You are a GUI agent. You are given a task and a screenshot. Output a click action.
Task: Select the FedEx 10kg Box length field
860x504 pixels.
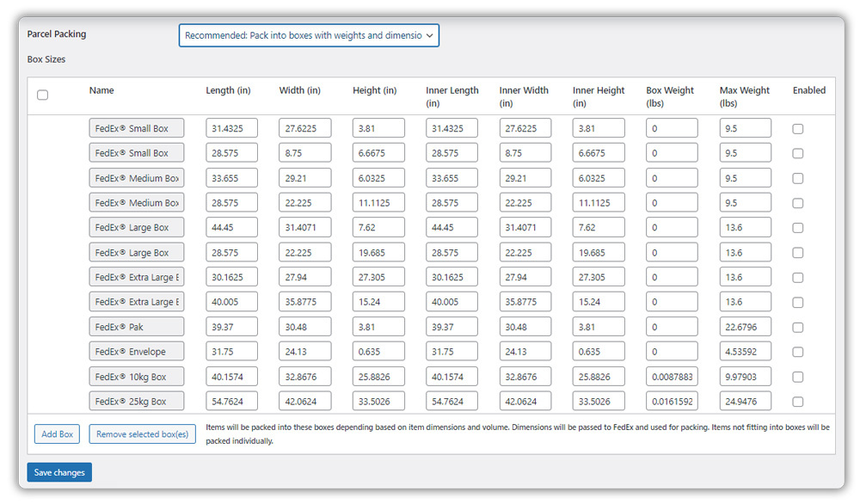coord(231,377)
